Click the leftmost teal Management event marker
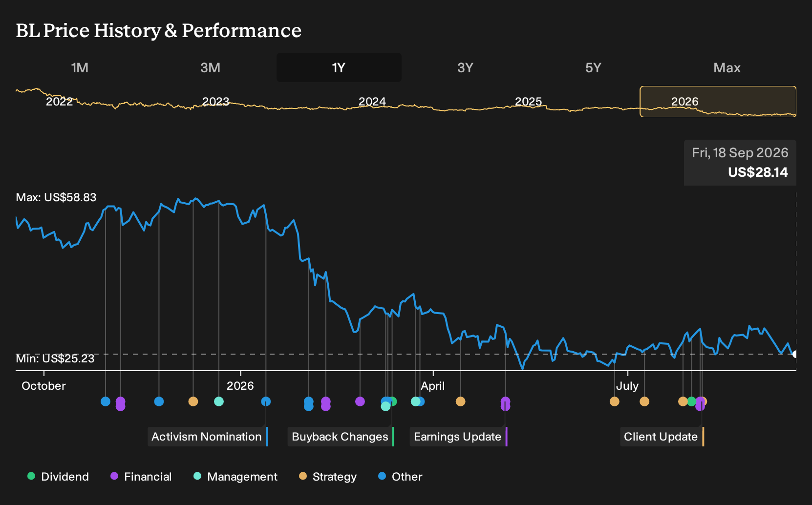 pyautogui.click(x=219, y=401)
